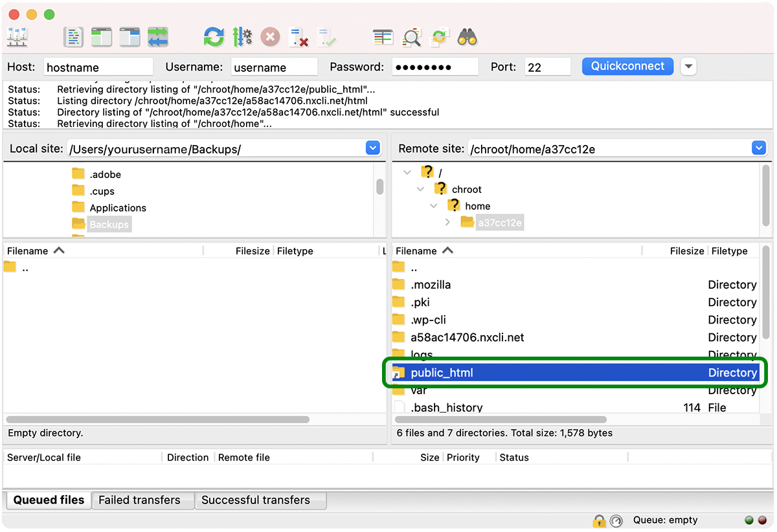The width and height of the screenshot is (777, 532).
Task: Open the file search (binoculars) tool
Action: (x=469, y=37)
